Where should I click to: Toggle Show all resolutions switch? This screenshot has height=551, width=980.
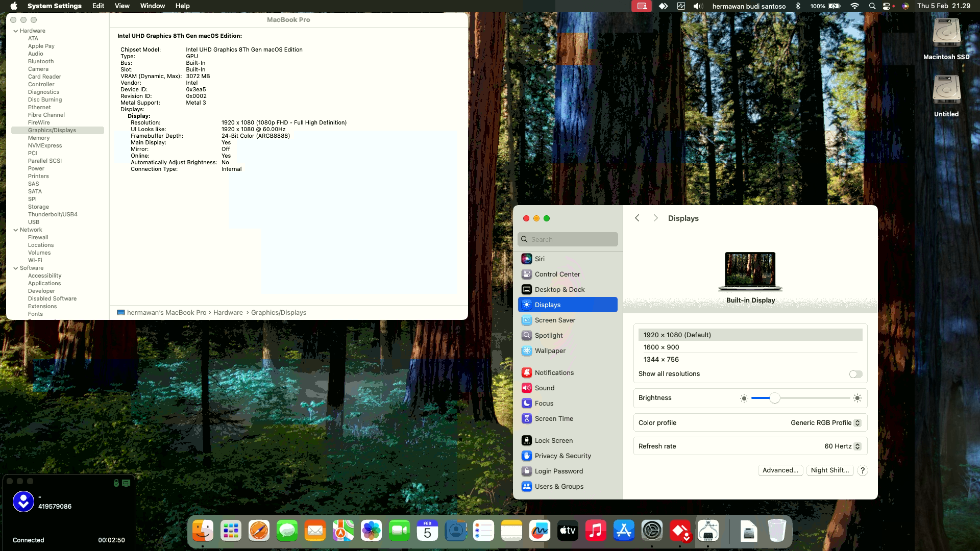coord(855,374)
